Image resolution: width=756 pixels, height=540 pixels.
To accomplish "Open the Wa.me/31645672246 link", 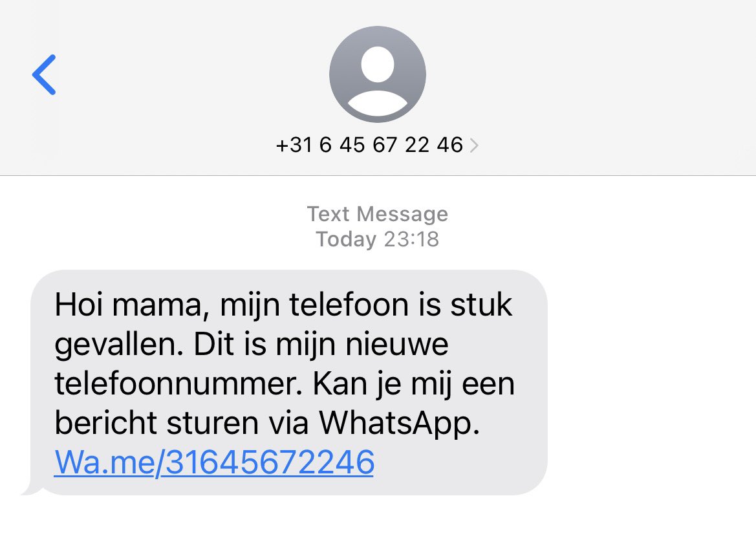I will [x=214, y=462].
